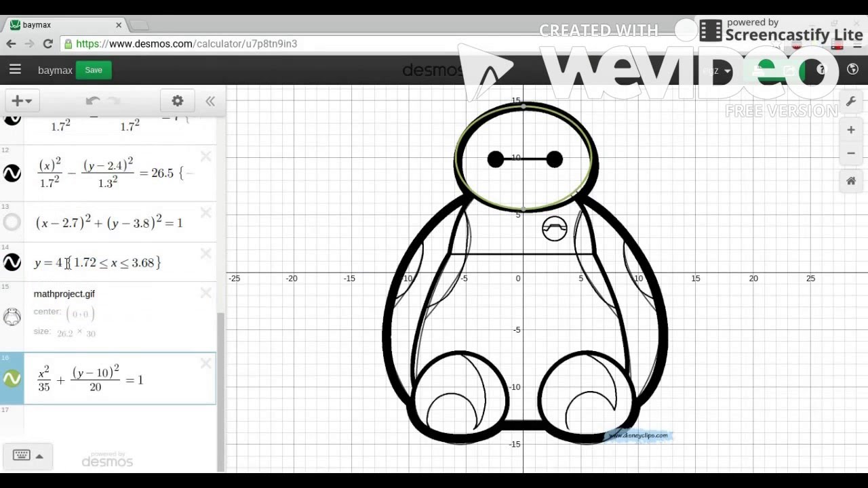Go forward in browser history

(x=29, y=43)
